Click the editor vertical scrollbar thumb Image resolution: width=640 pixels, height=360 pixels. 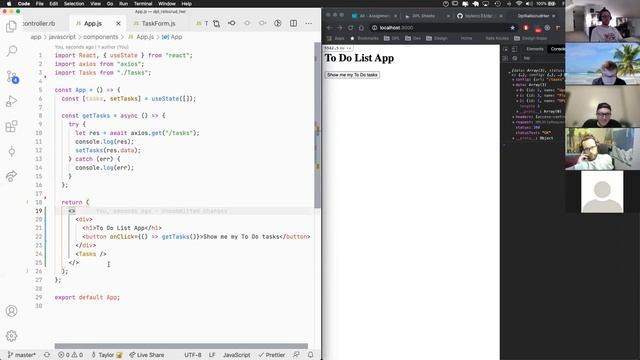pyautogui.click(x=318, y=124)
